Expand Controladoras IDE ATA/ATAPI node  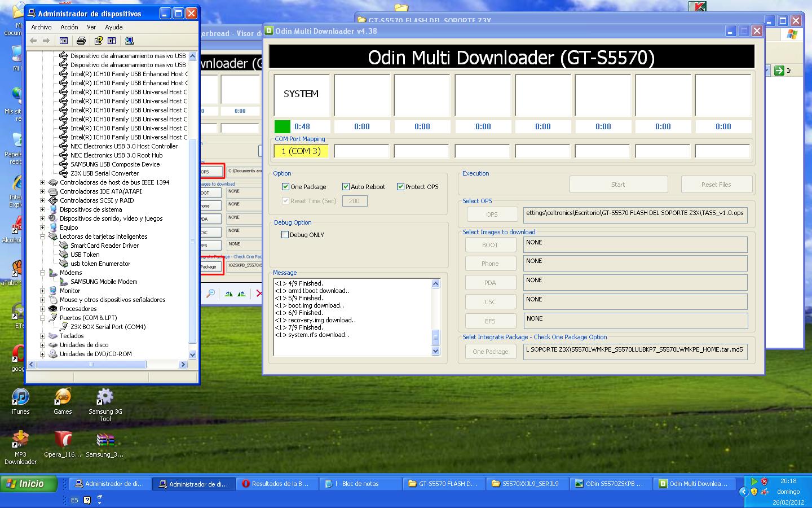point(42,191)
